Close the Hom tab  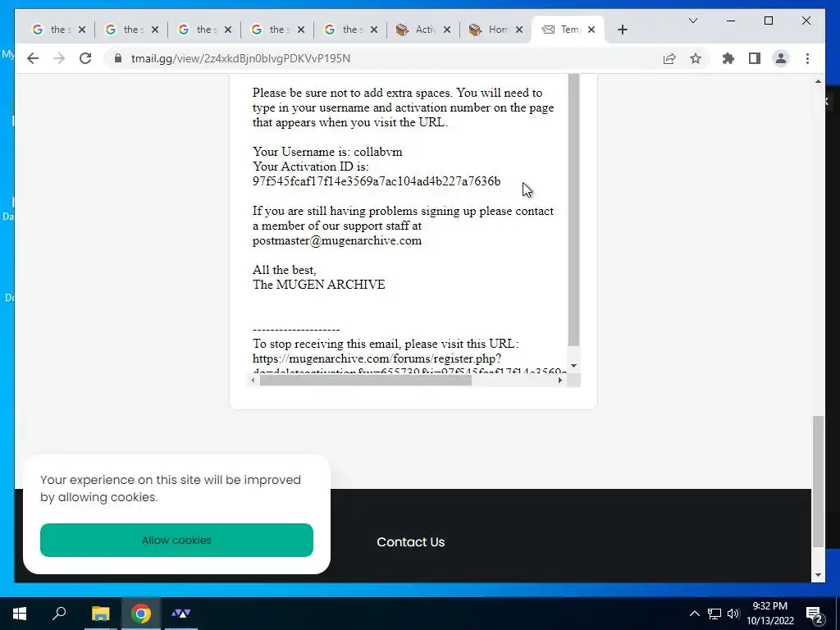(x=519, y=30)
